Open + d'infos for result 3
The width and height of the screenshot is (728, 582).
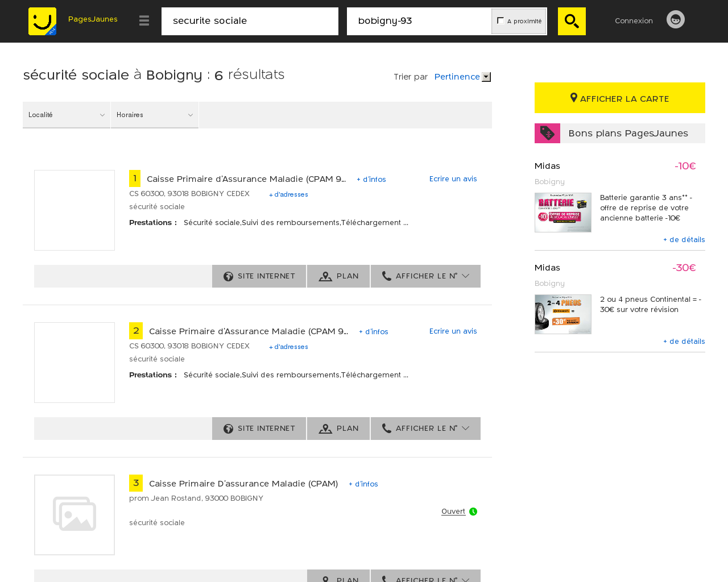click(363, 484)
